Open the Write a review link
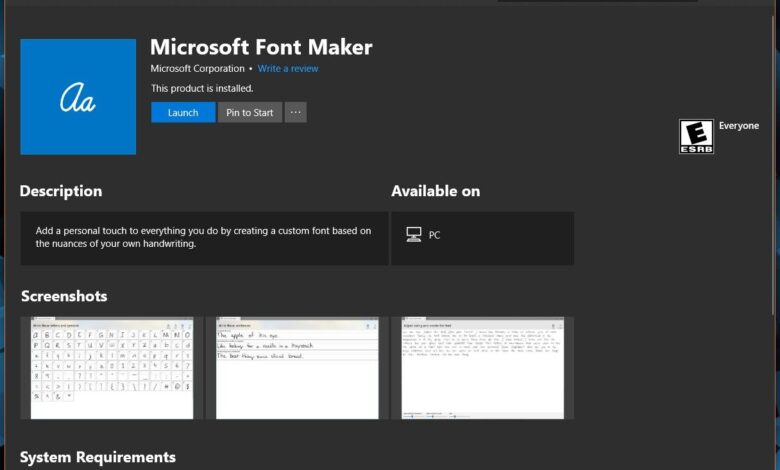 [x=288, y=69]
